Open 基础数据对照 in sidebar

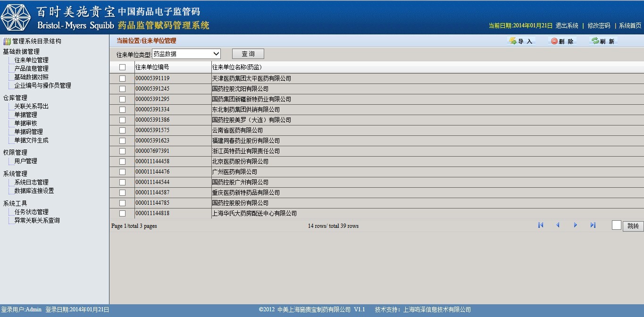click(31, 77)
